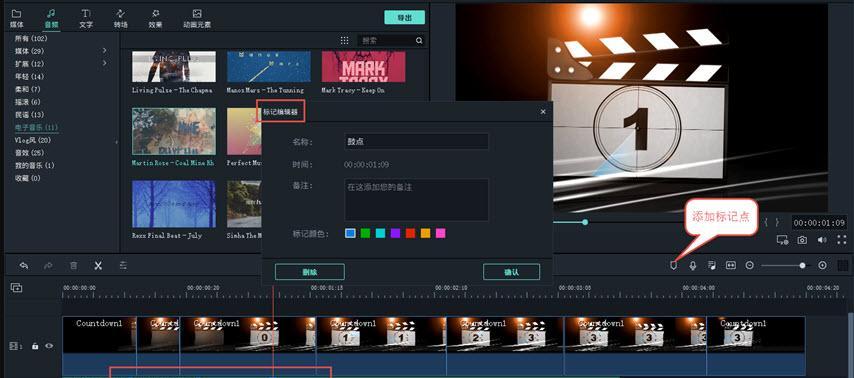The height and width of the screenshot is (378, 854).
Task: Select the 电子音乐 (11) category
Action: pos(36,127)
